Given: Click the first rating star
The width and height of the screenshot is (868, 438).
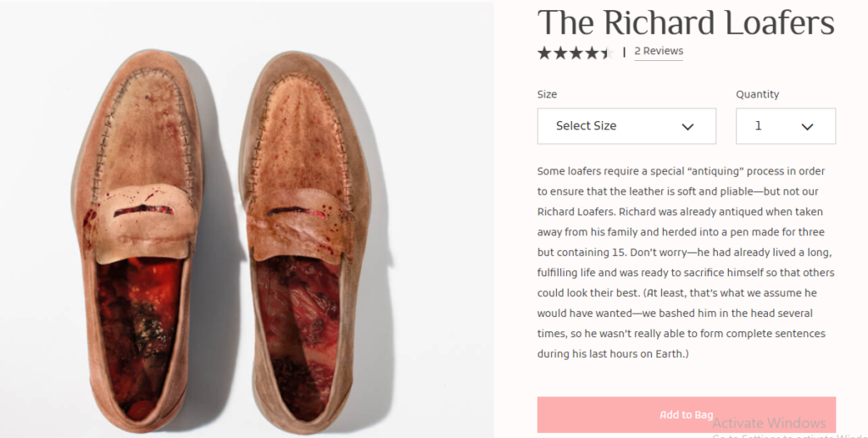Looking at the screenshot, I should coord(544,53).
